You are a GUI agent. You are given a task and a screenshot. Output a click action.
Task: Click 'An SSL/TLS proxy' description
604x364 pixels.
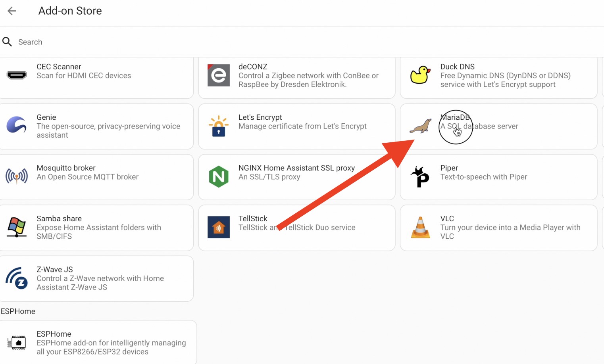click(x=269, y=177)
